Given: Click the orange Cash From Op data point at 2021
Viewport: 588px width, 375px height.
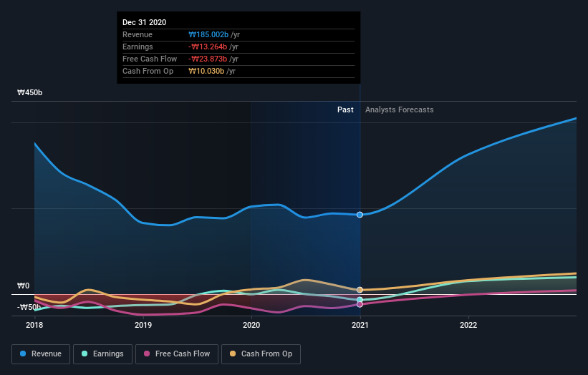Looking at the screenshot, I should pos(360,290).
